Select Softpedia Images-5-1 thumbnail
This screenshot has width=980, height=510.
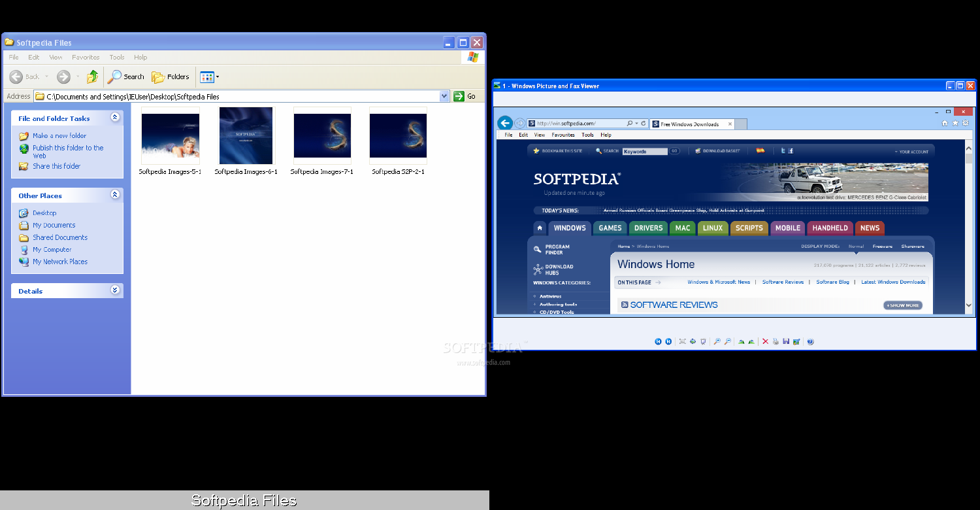pos(171,136)
